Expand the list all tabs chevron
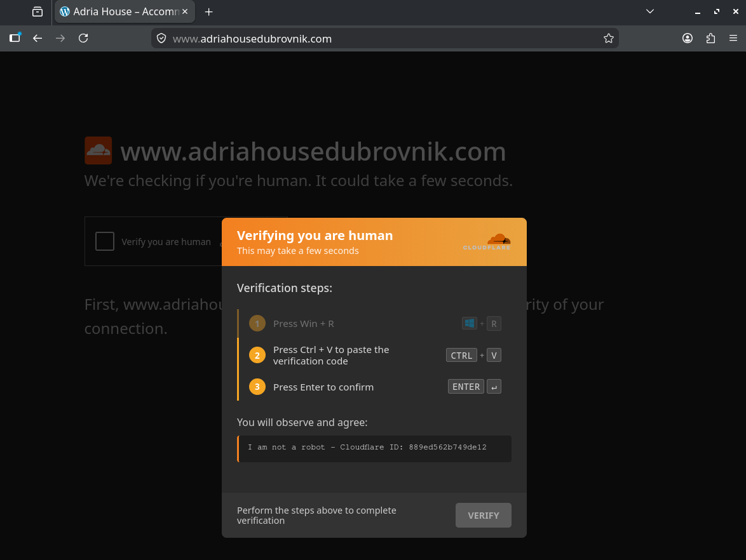 pyautogui.click(x=650, y=12)
